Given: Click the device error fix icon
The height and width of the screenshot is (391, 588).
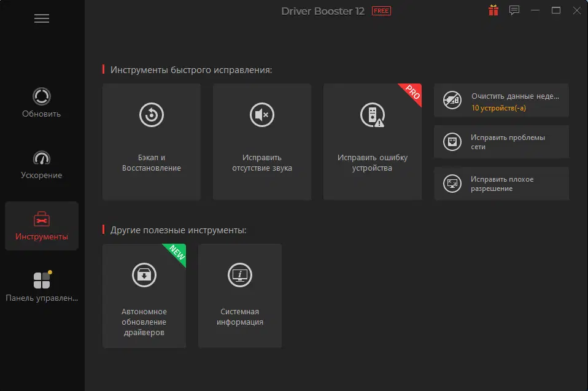Looking at the screenshot, I should coord(373,115).
